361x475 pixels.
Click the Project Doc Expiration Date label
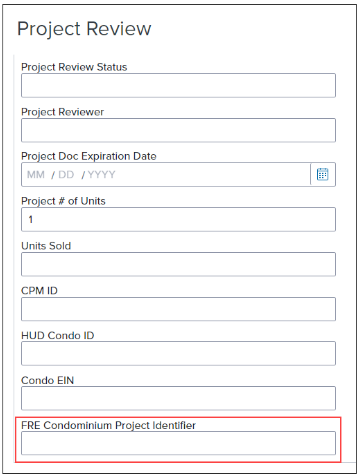(x=89, y=156)
